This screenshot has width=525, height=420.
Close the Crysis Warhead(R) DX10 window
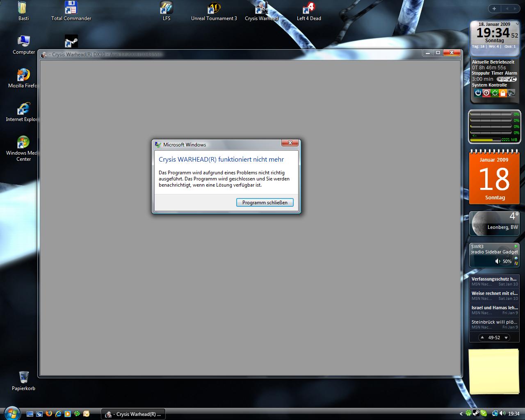452,52
